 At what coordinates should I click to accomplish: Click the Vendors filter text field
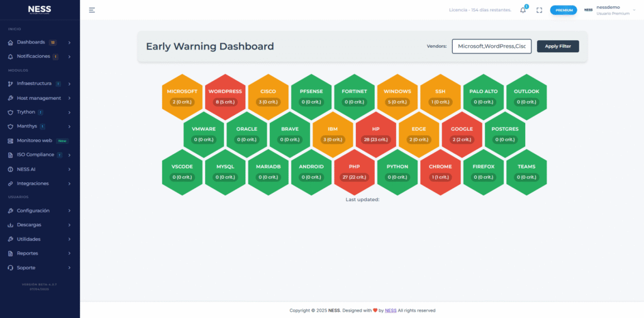[x=491, y=46]
